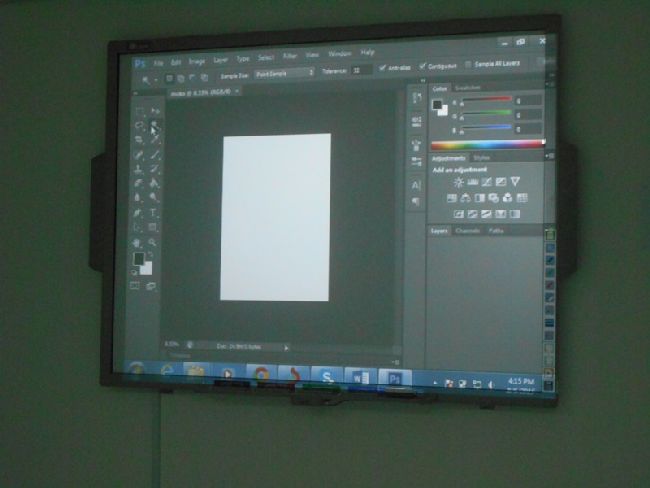Open the Sample Size dropdown
The height and width of the screenshot is (488, 650).
(284, 73)
